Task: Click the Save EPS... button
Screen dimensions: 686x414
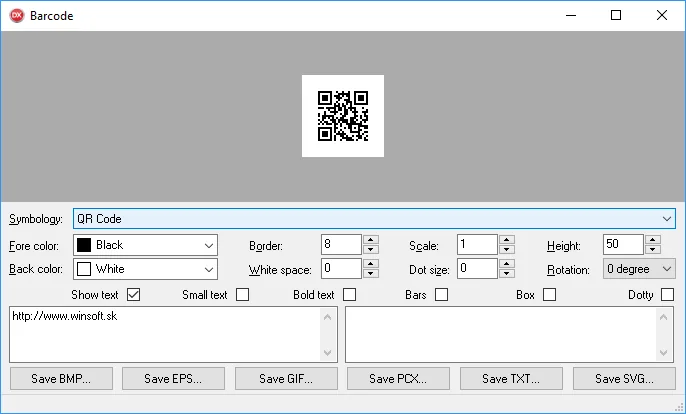Action: [x=173, y=379]
